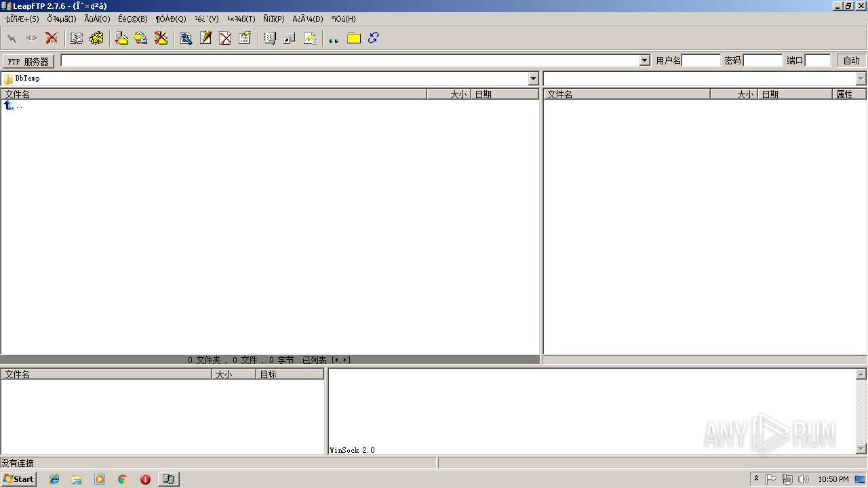Screen dimensions: 868x488
Task: Show hidden tray icons arrow
Action: pyautogui.click(x=757, y=479)
